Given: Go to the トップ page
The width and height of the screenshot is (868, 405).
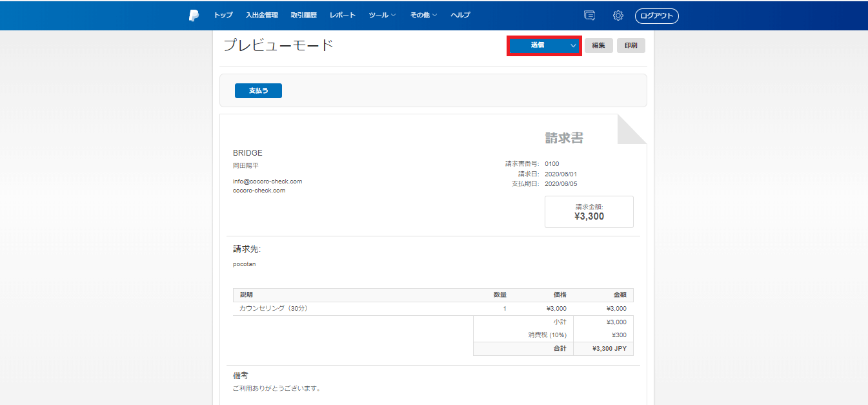Looking at the screenshot, I should (223, 16).
